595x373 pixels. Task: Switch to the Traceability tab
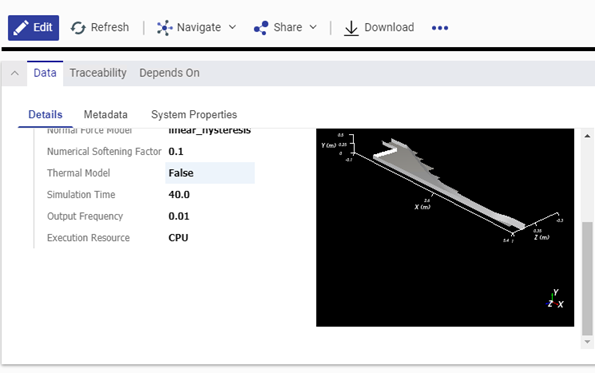pyautogui.click(x=98, y=73)
